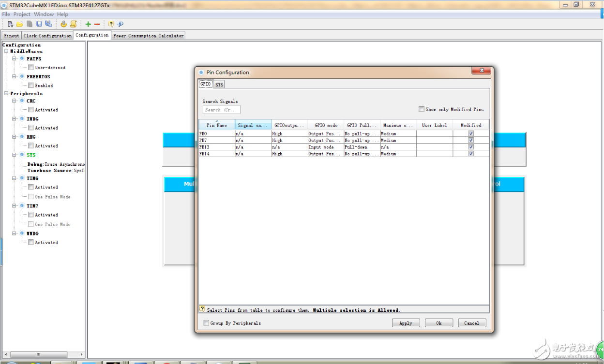604x364 pixels.
Task: Click the Save Project floppy icon
Action: pyautogui.click(x=39, y=24)
